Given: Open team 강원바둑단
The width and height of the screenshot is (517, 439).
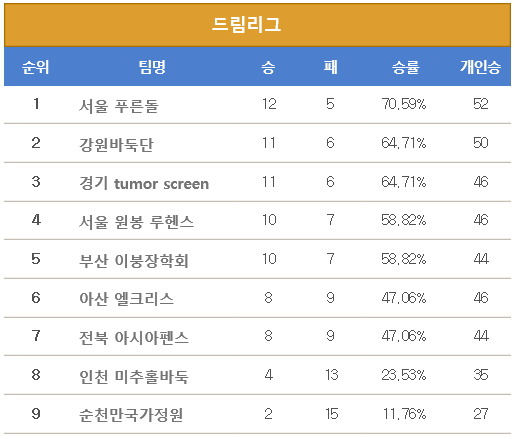Looking at the screenshot, I should point(116,145).
